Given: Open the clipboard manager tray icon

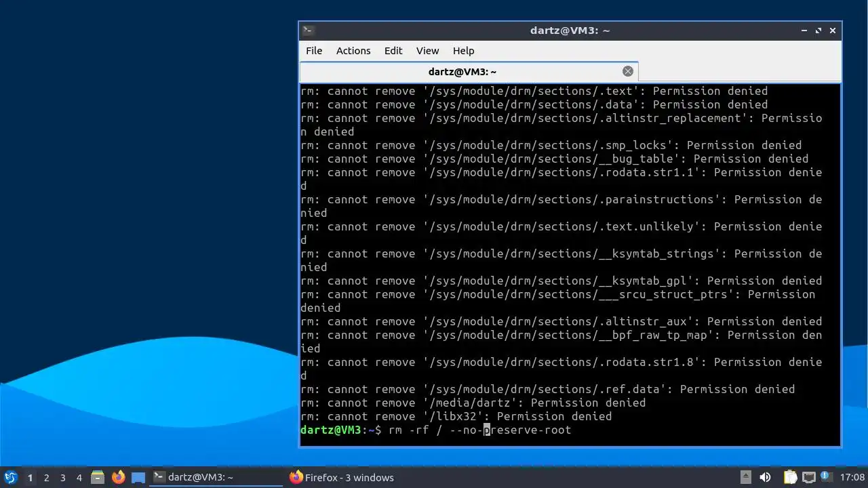Looking at the screenshot, I should tap(790, 477).
